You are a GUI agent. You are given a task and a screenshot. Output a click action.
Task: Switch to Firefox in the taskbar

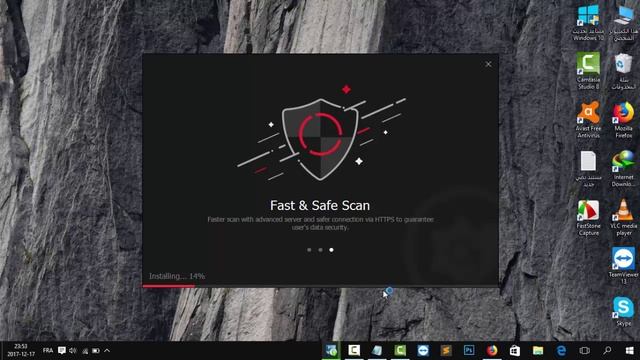click(x=492, y=351)
